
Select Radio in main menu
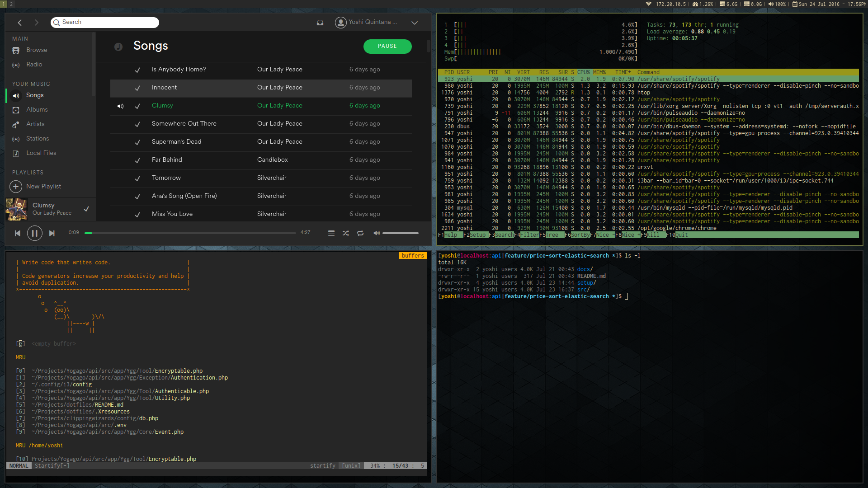[x=34, y=65]
